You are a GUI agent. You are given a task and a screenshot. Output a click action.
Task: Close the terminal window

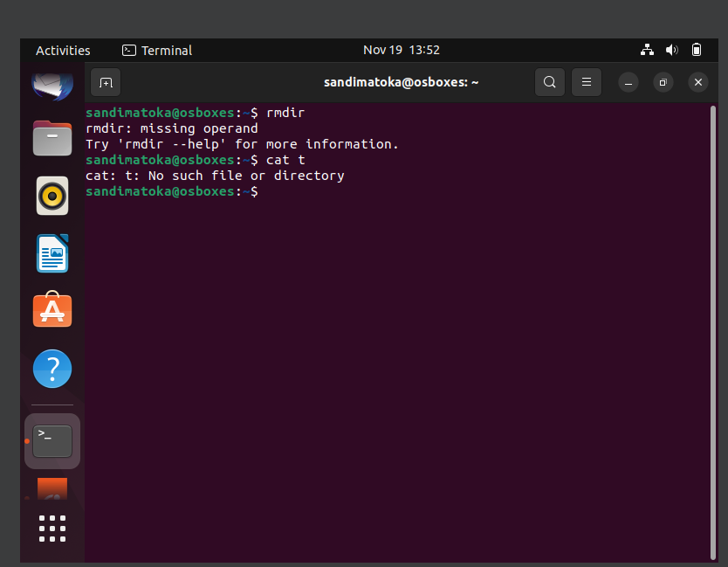pyautogui.click(x=697, y=83)
